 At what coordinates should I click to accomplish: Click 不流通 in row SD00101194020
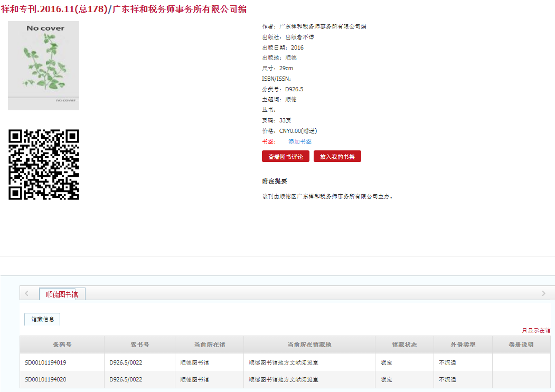click(x=447, y=380)
